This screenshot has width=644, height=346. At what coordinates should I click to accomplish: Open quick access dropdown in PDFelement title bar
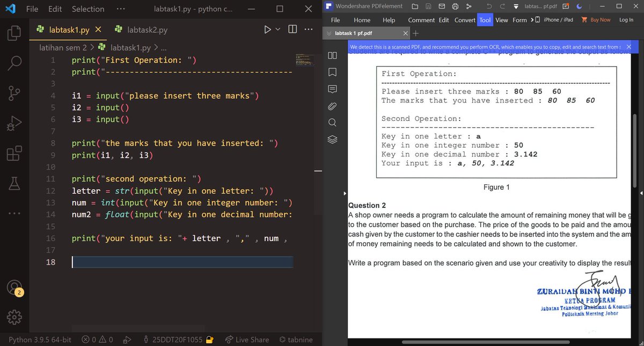point(516,6)
